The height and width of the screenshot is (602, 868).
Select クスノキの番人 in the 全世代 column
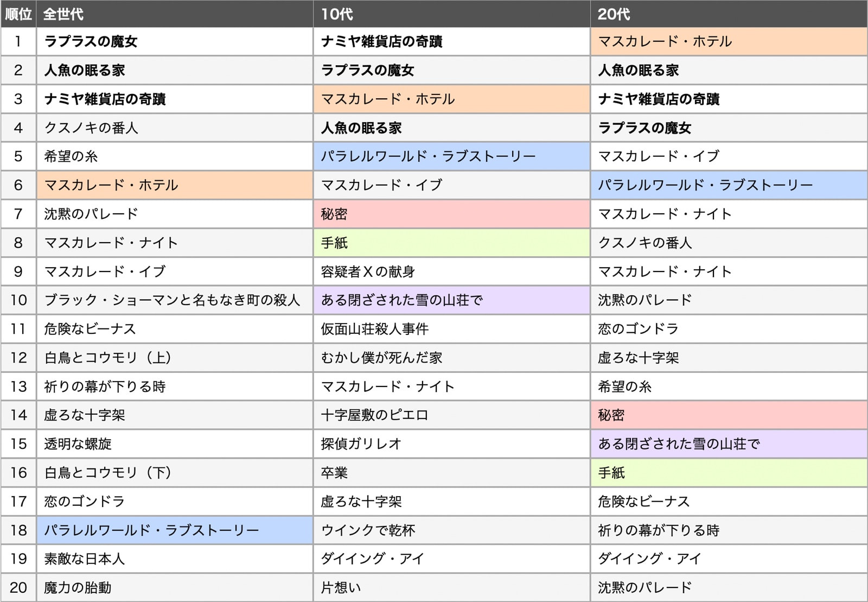click(x=91, y=128)
